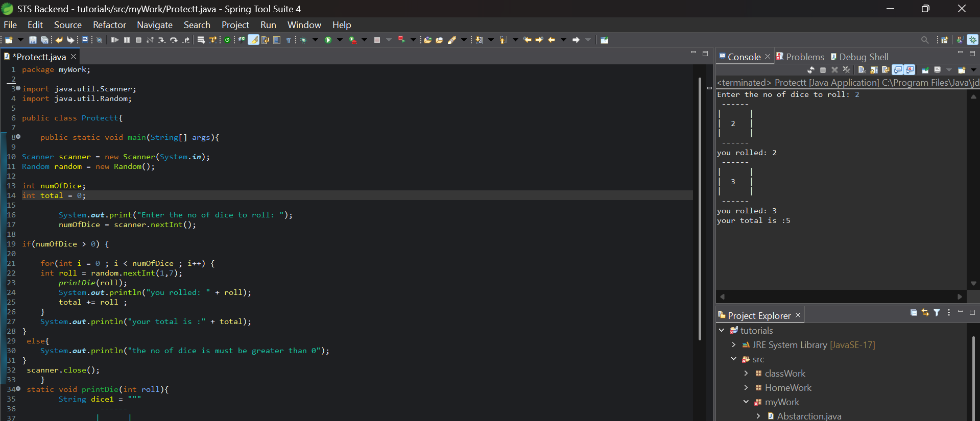Click the Clear Console icon
Viewport: 980px width, 421px height.
click(x=862, y=70)
